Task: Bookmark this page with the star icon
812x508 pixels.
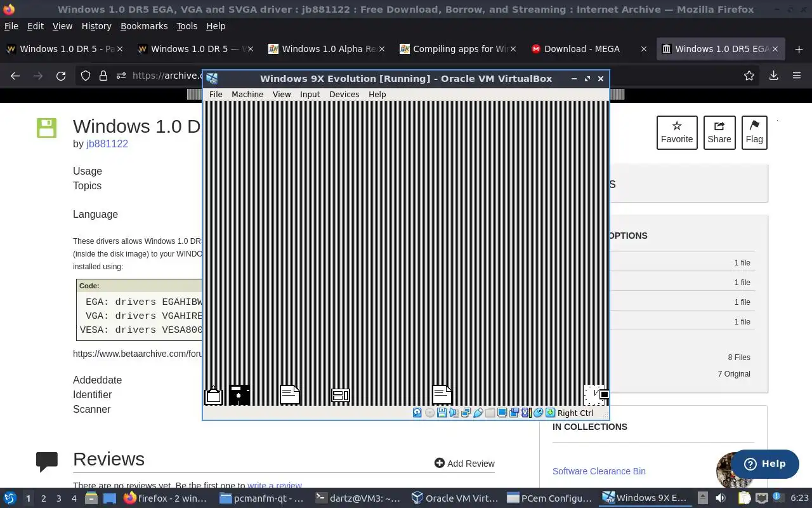Action: (749, 76)
